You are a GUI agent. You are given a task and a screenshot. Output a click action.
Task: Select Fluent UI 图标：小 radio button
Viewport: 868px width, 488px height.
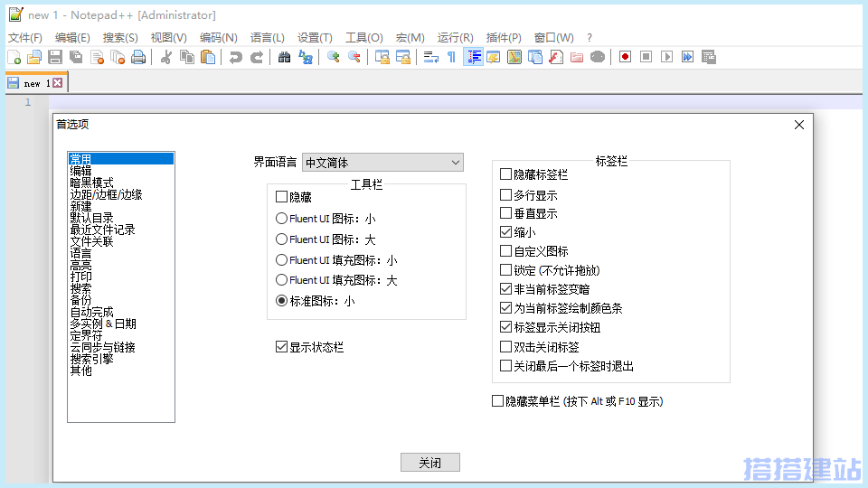(x=281, y=219)
